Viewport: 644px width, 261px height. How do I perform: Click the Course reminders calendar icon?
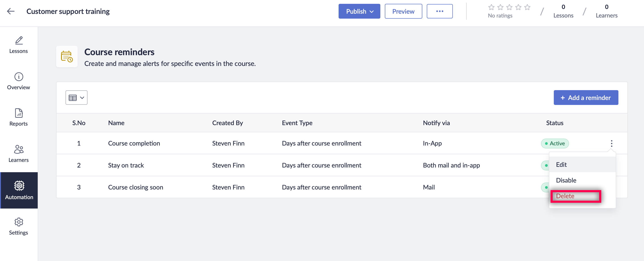67,57
